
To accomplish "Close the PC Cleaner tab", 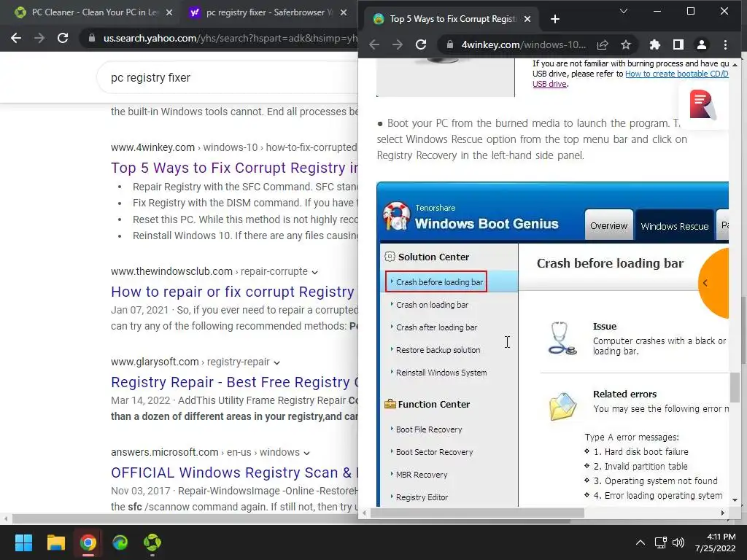I will tap(169, 12).
